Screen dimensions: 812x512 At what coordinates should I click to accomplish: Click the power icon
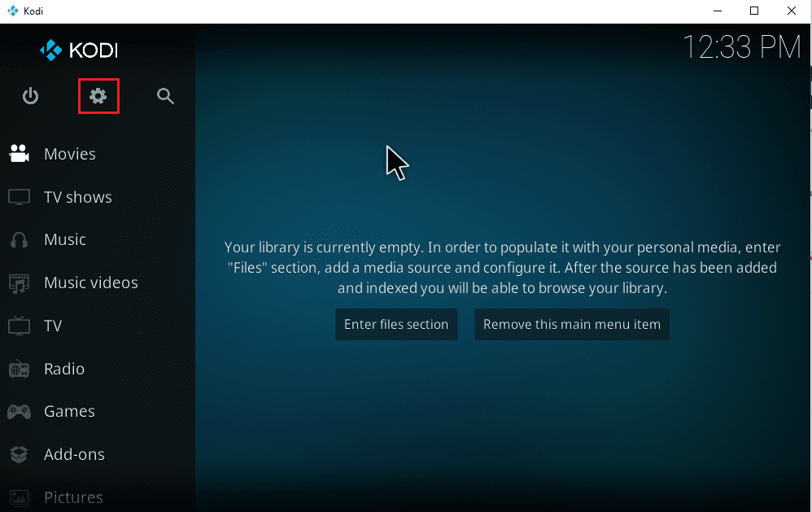[30, 96]
